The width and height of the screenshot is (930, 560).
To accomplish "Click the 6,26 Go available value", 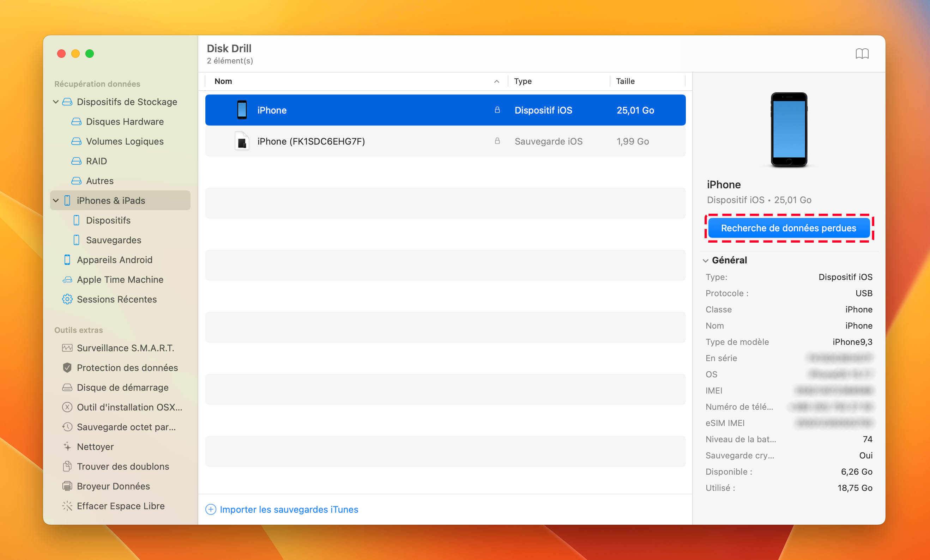I will point(856,472).
